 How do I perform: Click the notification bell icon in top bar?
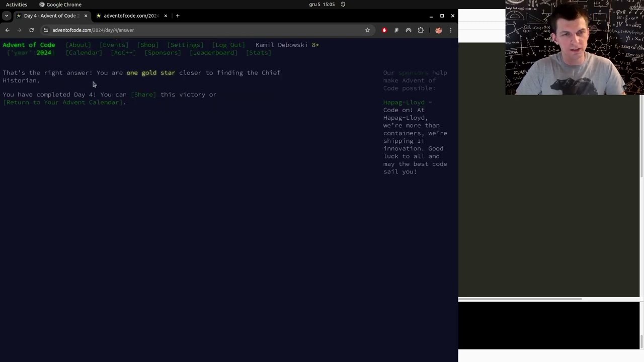(x=343, y=5)
